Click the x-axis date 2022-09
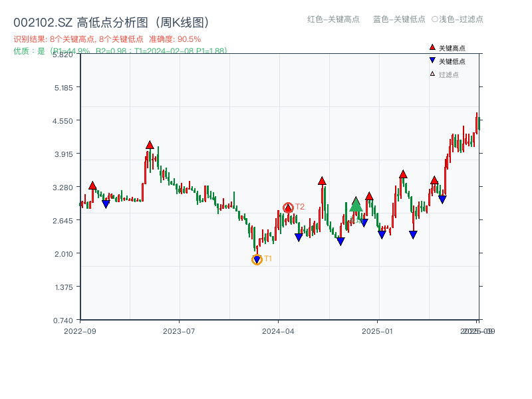 [x=80, y=331]
